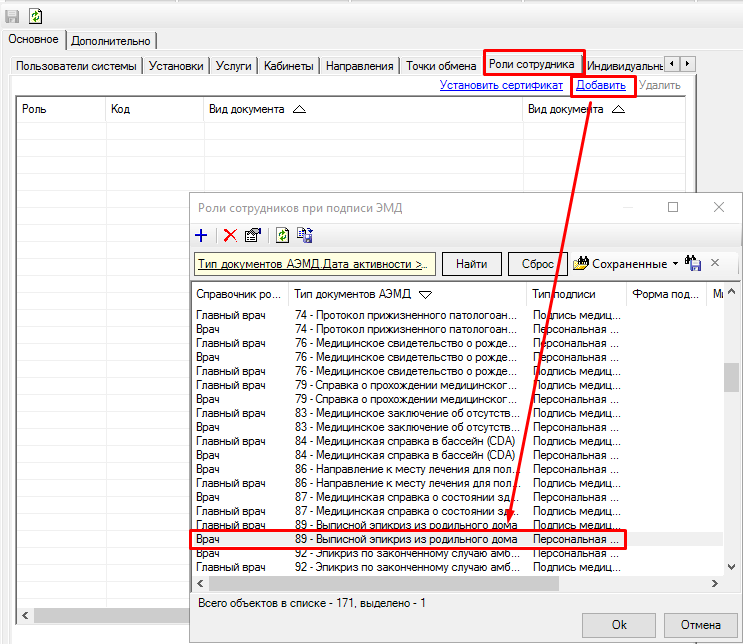Click the copy/export icon in the dialog toolbar
This screenshot has width=743, height=644.
(x=305, y=236)
